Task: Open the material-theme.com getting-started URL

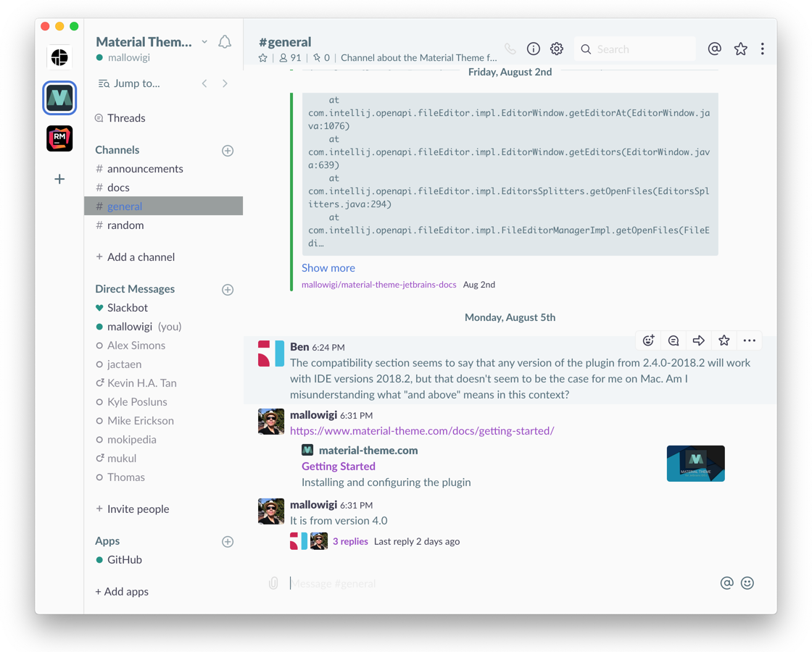Action: click(x=422, y=431)
